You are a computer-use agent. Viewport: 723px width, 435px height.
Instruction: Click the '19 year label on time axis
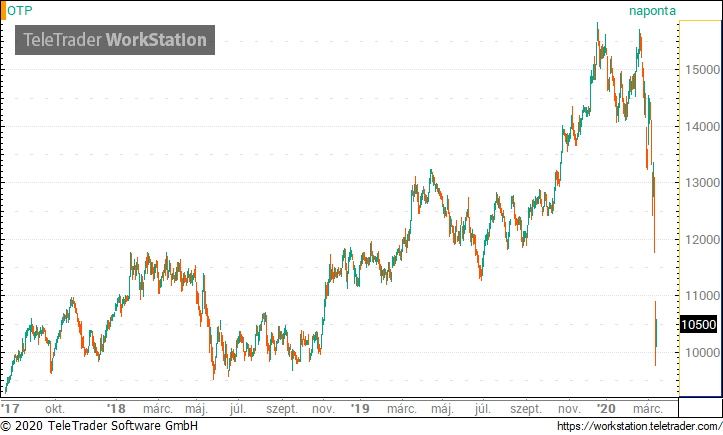pyautogui.click(x=360, y=409)
